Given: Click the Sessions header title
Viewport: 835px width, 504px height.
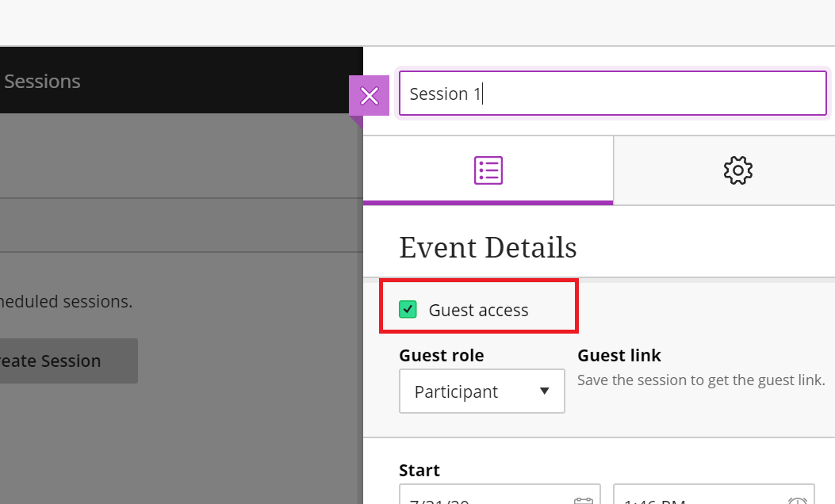Looking at the screenshot, I should 42,81.
